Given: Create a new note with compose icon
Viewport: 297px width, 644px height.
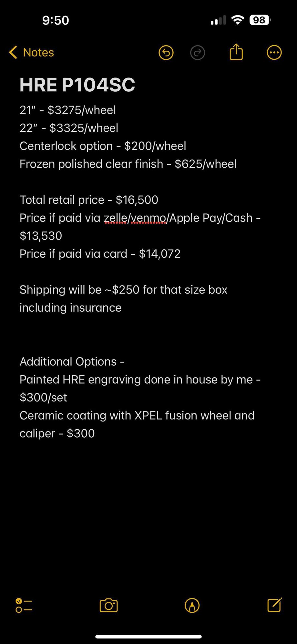Looking at the screenshot, I should 274,605.
